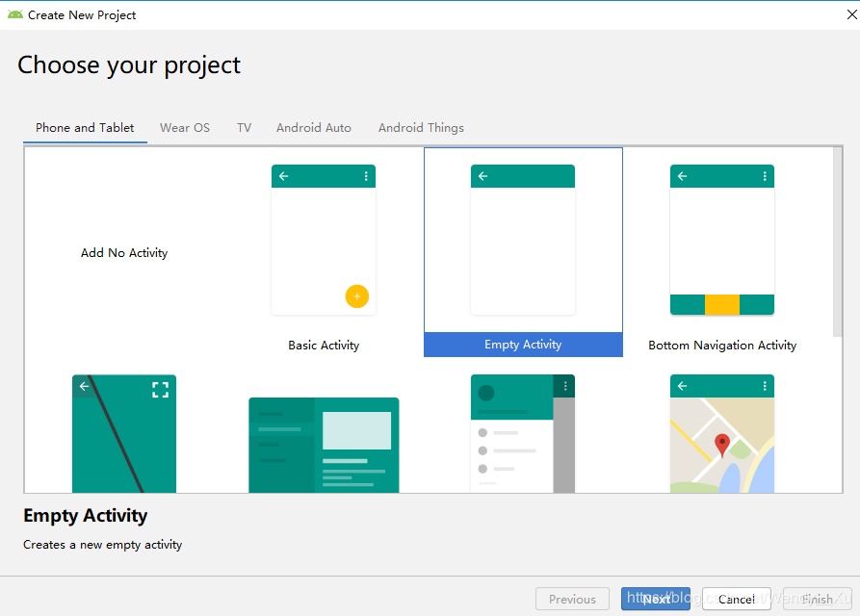This screenshot has width=860, height=616.
Task: Click the back arrow in Empty Activity preview
Action: coord(482,176)
